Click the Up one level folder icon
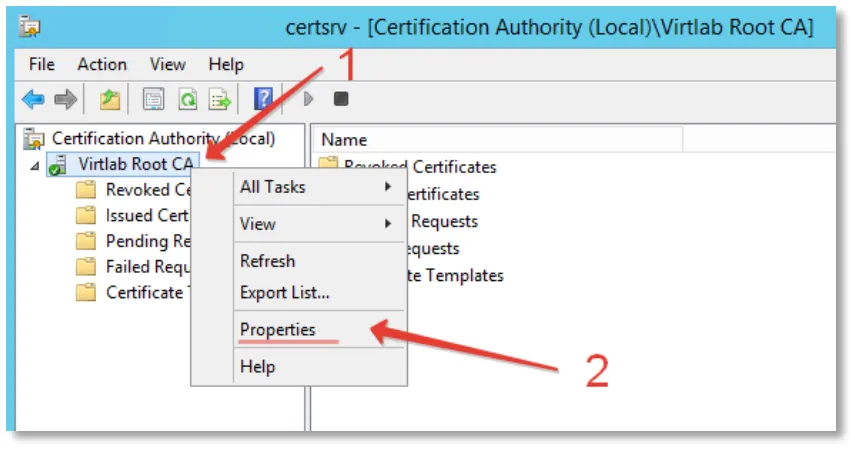Image resolution: width=855 pixels, height=450 pixels. point(110,99)
